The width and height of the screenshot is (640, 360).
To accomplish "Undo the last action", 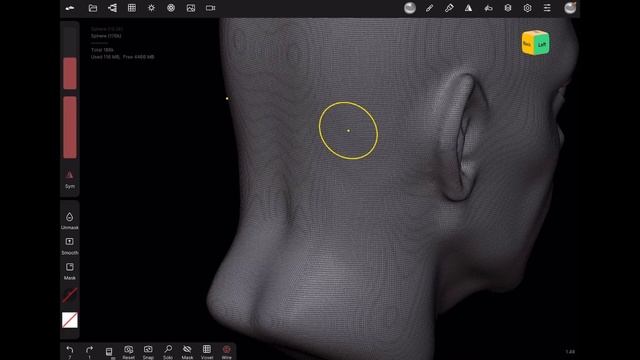I will [x=70, y=351].
